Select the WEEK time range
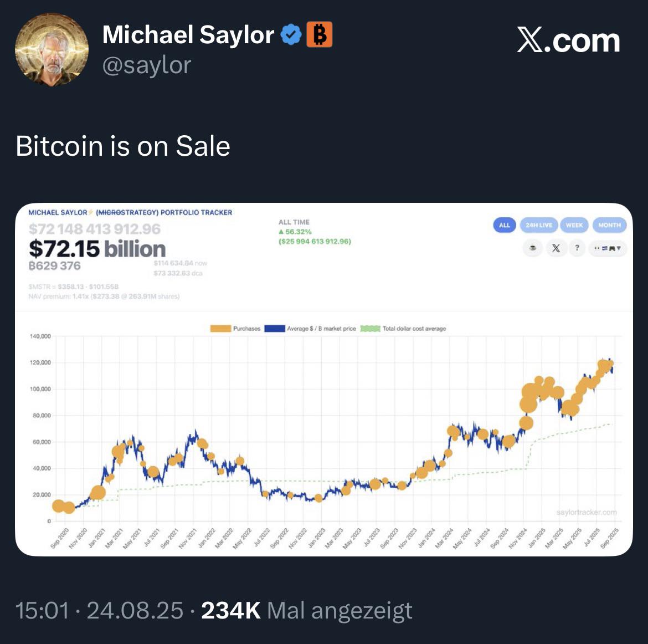The height and width of the screenshot is (644, 648). coord(574,225)
